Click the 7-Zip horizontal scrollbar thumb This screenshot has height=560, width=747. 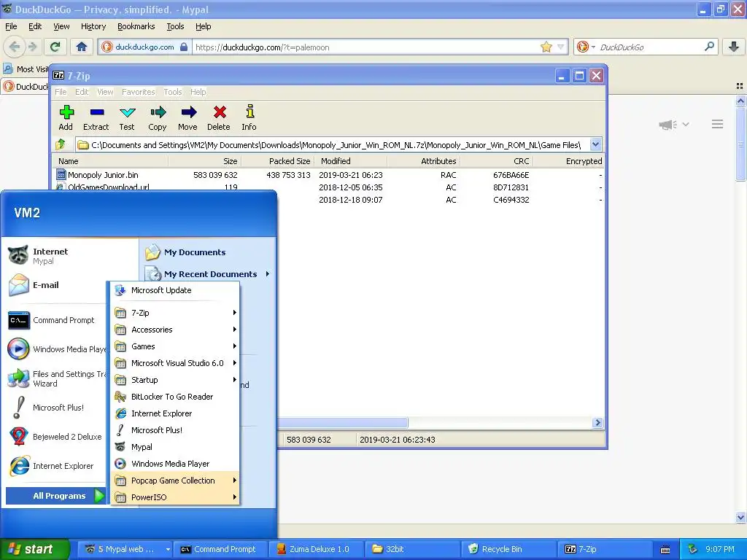(x=342, y=422)
